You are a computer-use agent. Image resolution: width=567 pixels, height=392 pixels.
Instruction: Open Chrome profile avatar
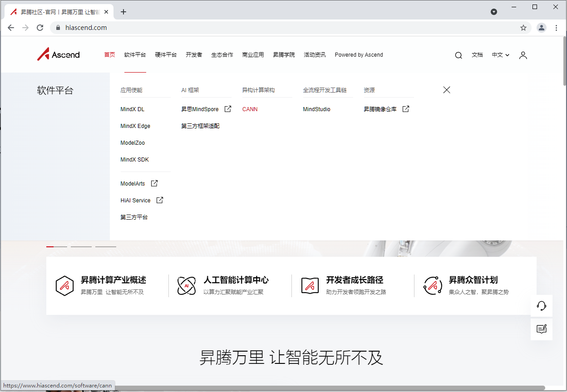pyautogui.click(x=542, y=28)
